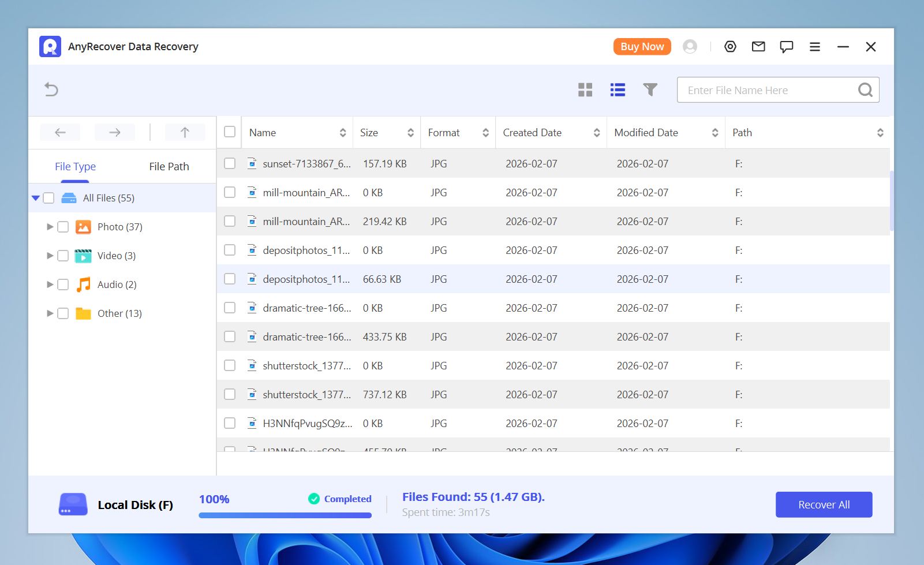Open the hamburger menu
Screen dimensions: 924x565
coord(815,47)
